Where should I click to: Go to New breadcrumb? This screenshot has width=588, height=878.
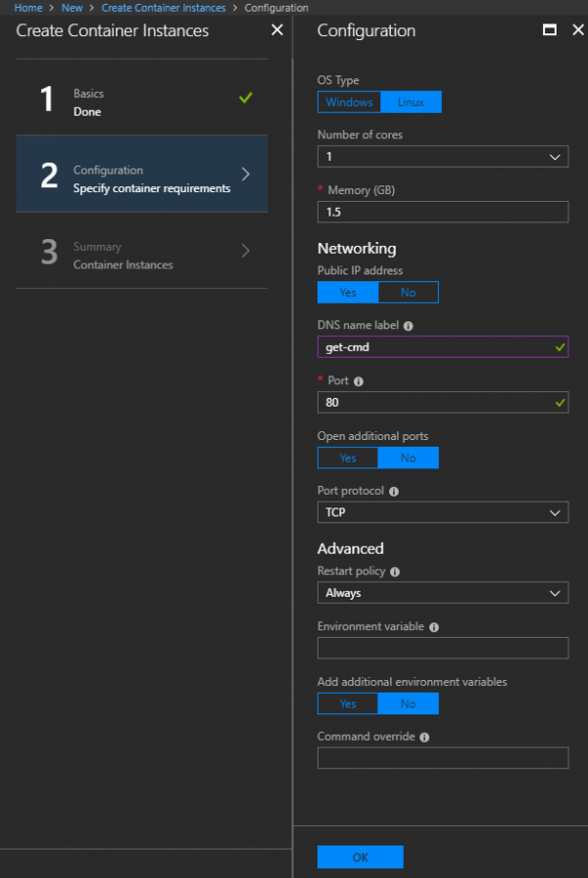pos(72,8)
